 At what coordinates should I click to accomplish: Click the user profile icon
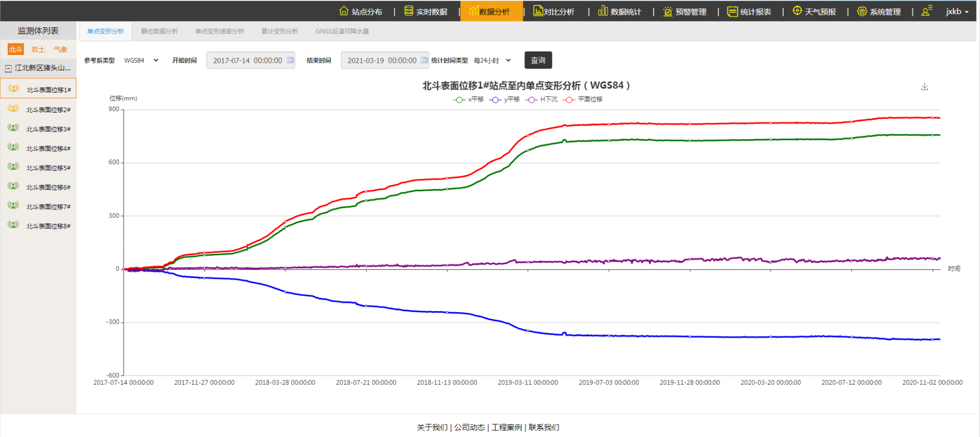coord(927,11)
